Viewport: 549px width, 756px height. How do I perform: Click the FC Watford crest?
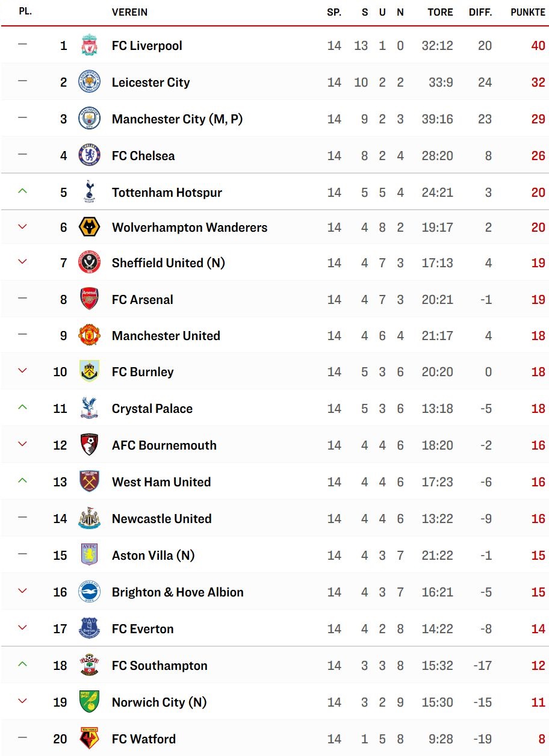[x=89, y=739]
